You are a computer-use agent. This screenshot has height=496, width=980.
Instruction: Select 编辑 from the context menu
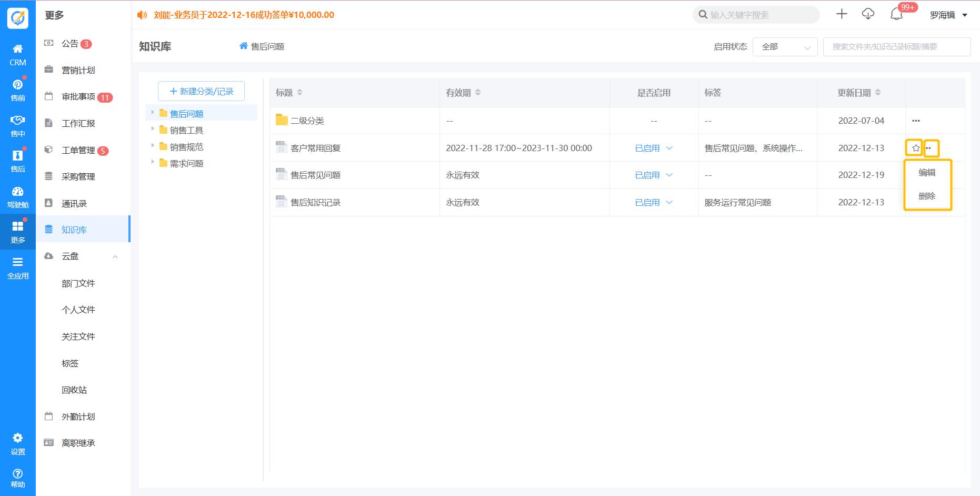click(927, 173)
